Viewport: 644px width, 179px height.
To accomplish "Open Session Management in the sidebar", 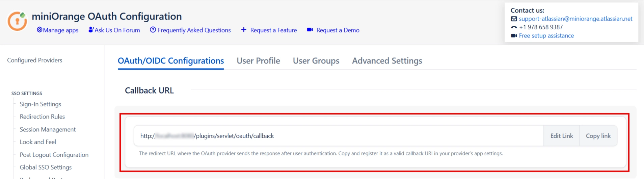I will pos(48,129).
